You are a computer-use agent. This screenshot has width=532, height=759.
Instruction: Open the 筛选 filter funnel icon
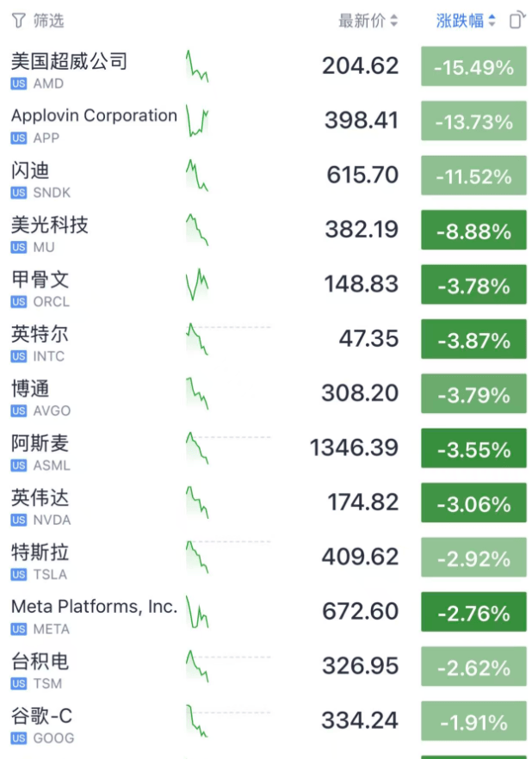coord(18,21)
